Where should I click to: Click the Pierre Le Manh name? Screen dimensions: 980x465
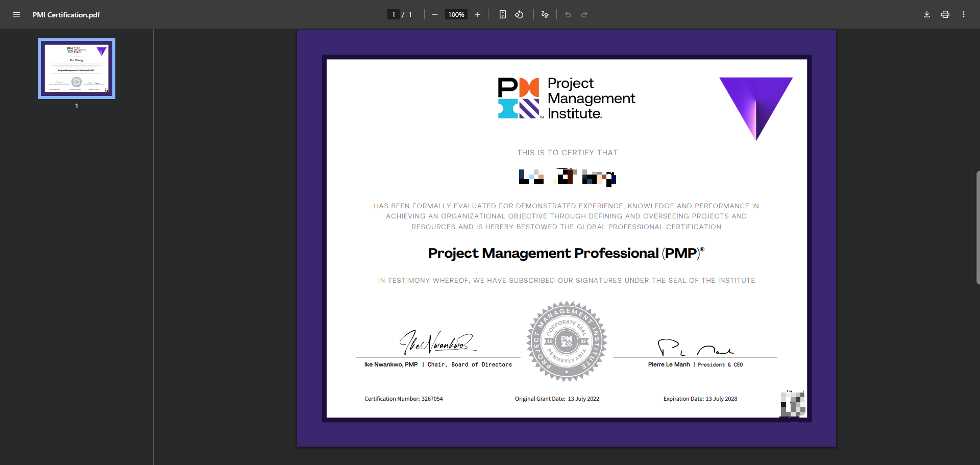click(x=669, y=364)
